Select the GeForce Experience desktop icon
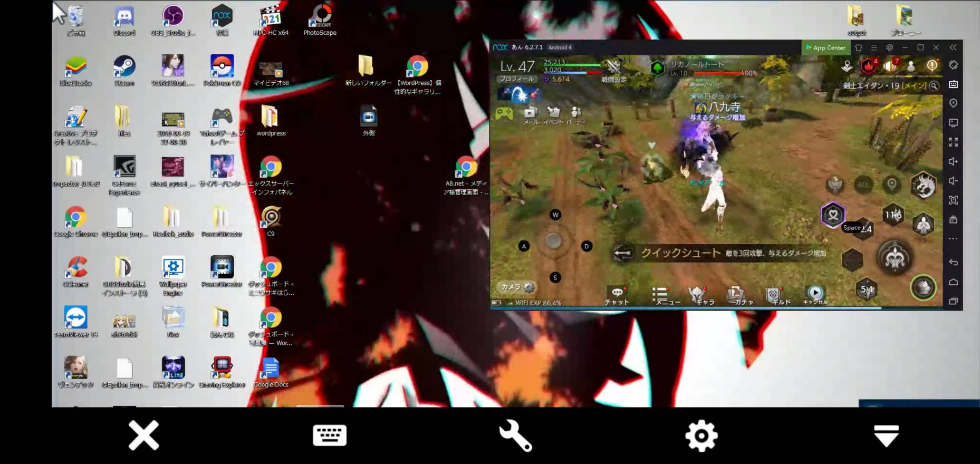The height and width of the screenshot is (464, 980). (x=124, y=176)
